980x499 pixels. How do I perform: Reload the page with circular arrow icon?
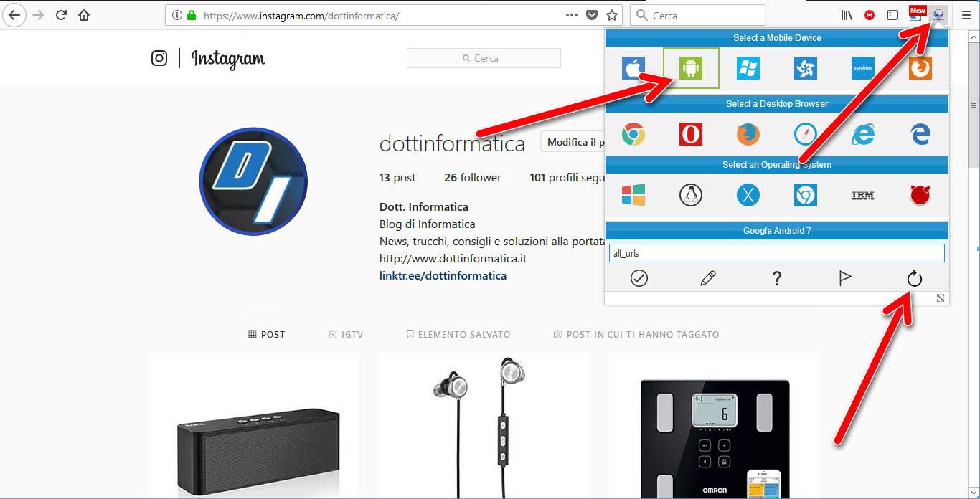pos(914,278)
